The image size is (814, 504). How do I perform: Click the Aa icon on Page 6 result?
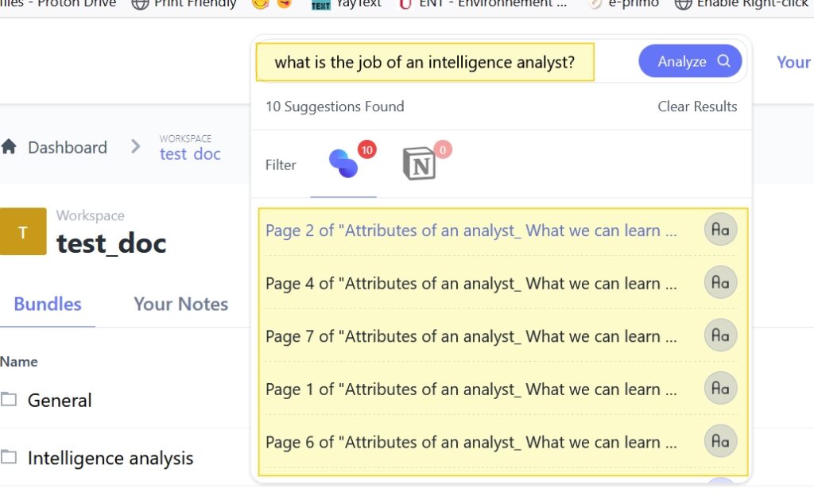720,441
